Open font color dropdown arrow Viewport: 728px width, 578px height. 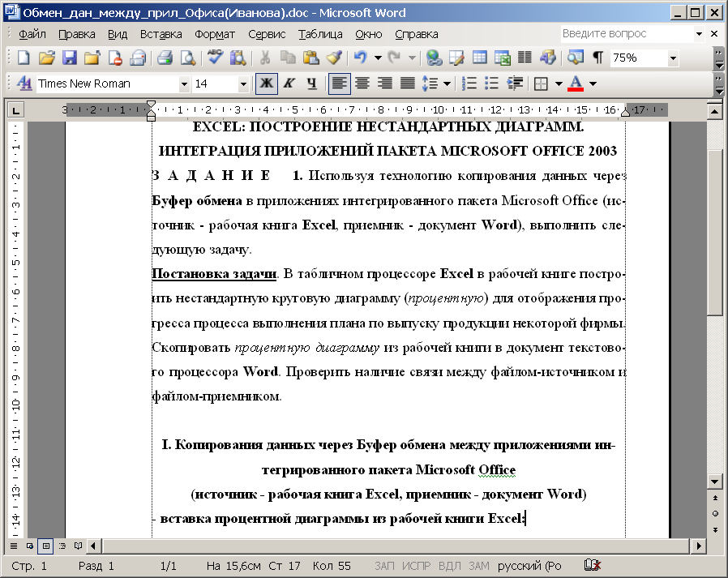coord(593,83)
